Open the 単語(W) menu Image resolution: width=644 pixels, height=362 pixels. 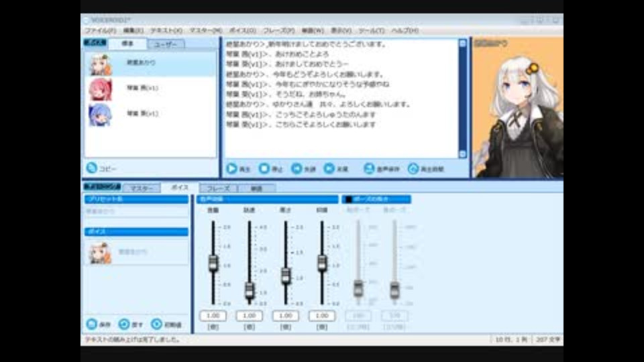pos(313,31)
